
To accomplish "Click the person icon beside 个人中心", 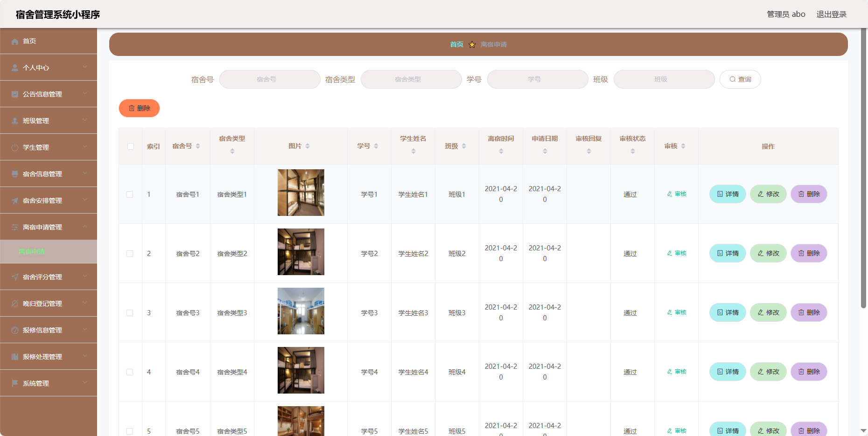I will point(15,68).
